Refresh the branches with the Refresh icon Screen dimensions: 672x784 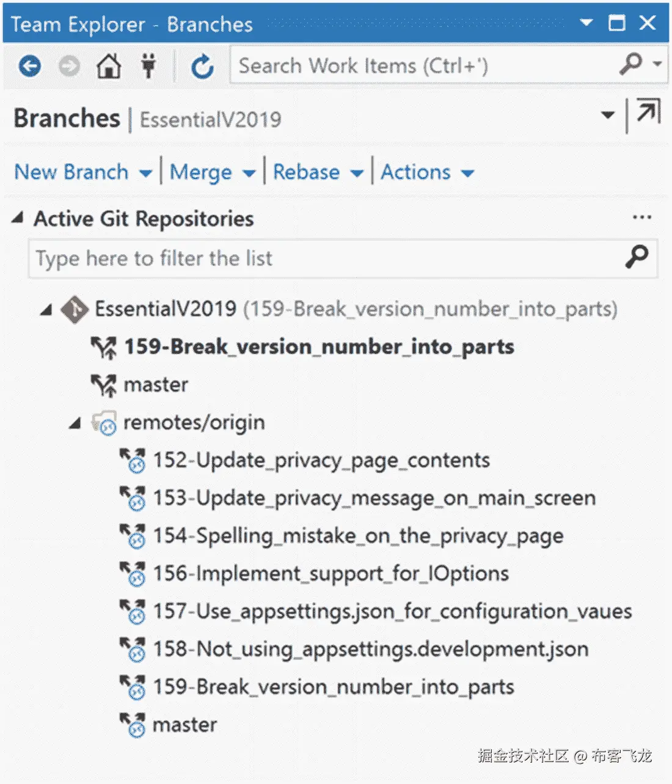coord(202,66)
